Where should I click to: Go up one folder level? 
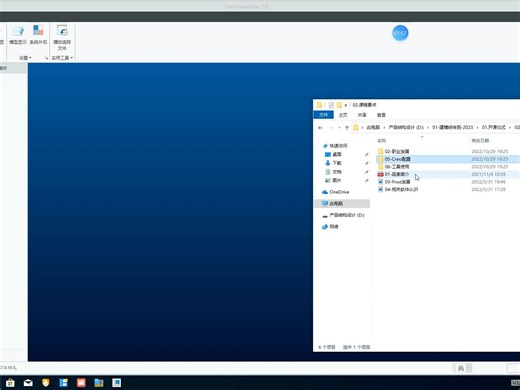coord(347,127)
